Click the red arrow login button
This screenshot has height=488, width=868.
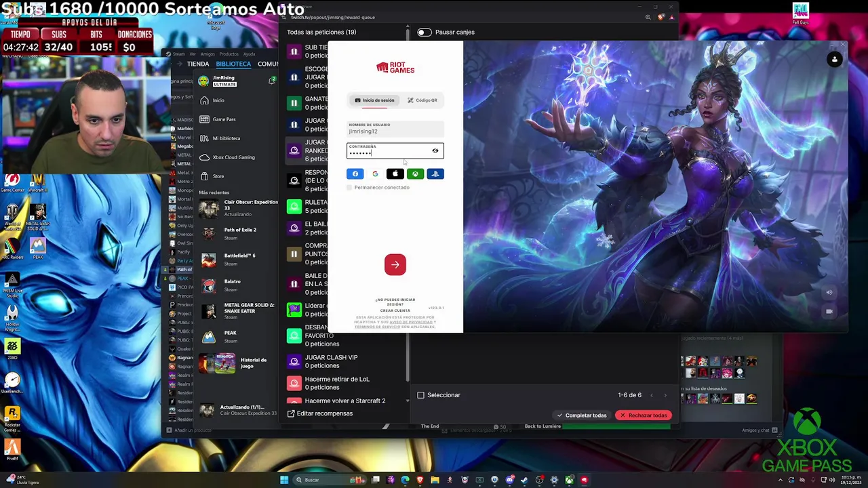[x=395, y=264]
